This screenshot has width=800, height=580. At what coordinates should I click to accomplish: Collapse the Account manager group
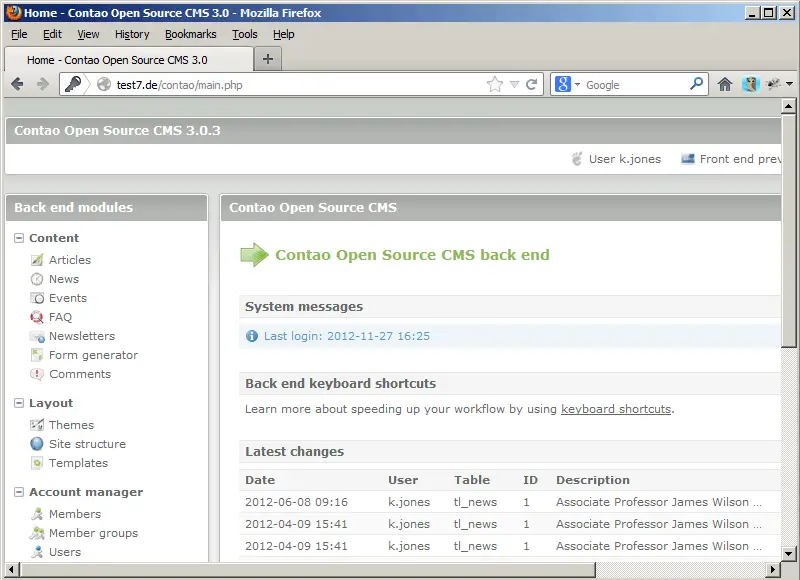pyautogui.click(x=19, y=492)
